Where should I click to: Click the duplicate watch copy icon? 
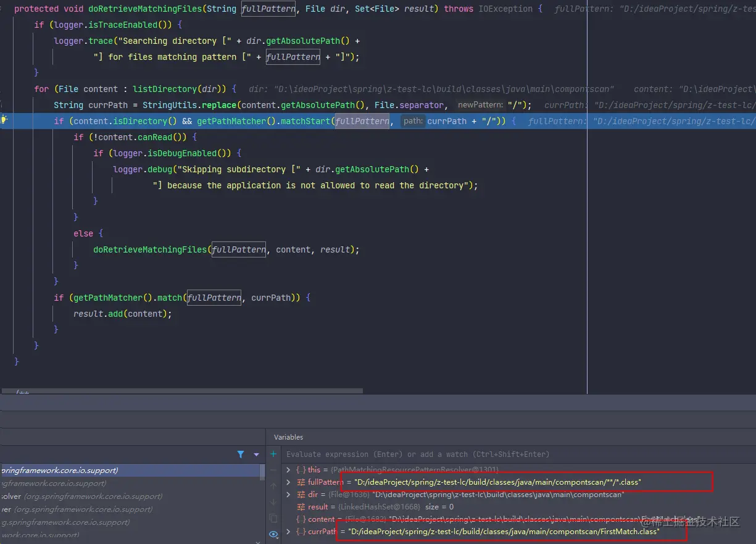coord(273,519)
